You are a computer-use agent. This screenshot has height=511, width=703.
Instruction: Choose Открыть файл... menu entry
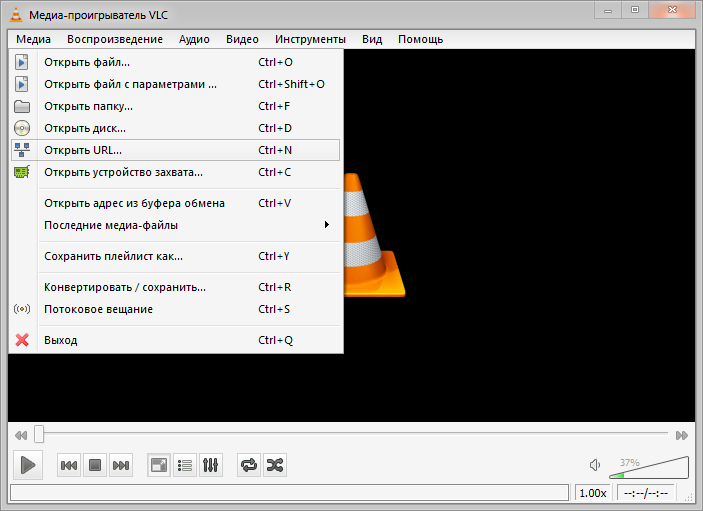click(x=176, y=62)
